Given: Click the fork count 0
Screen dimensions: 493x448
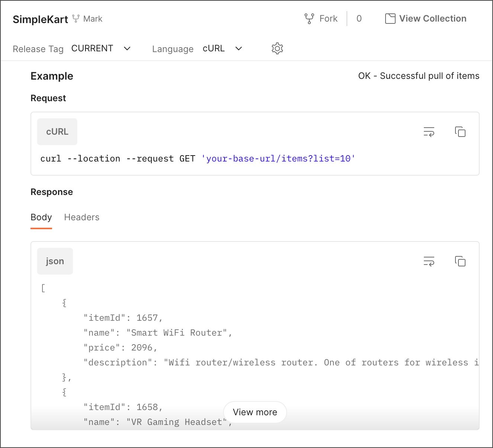Looking at the screenshot, I should coord(359,19).
